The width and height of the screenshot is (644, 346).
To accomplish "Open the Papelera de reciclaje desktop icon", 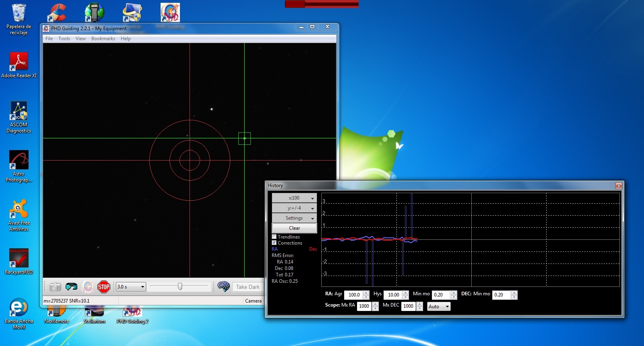I will [19, 20].
